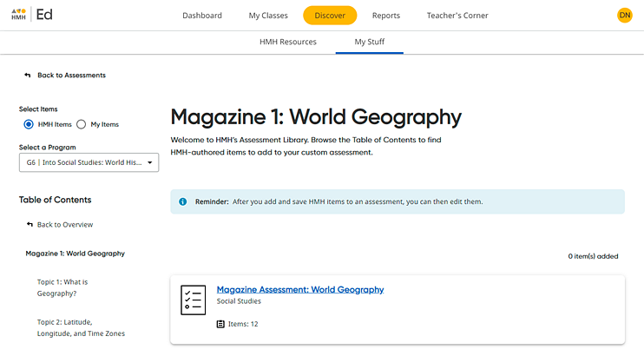Viewport: 644px width, 356px height.
Task: Open My Classes in the top navigation
Action: (x=268, y=16)
